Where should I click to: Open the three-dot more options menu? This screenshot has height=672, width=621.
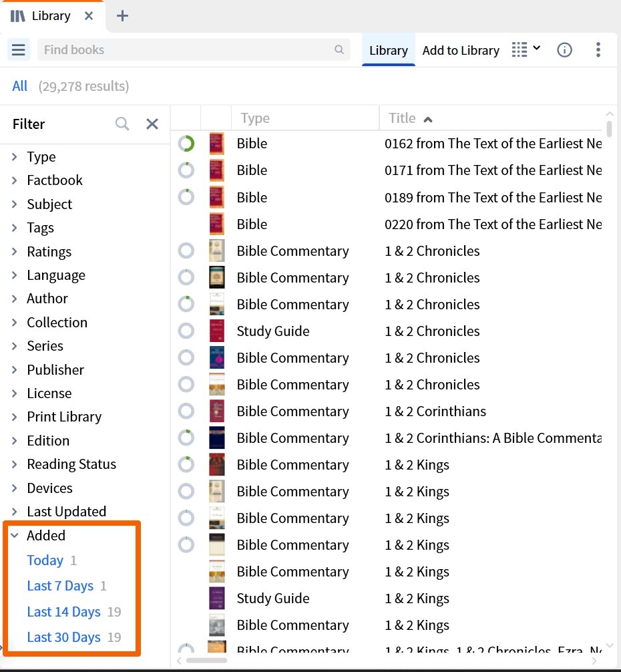[598, 49]
